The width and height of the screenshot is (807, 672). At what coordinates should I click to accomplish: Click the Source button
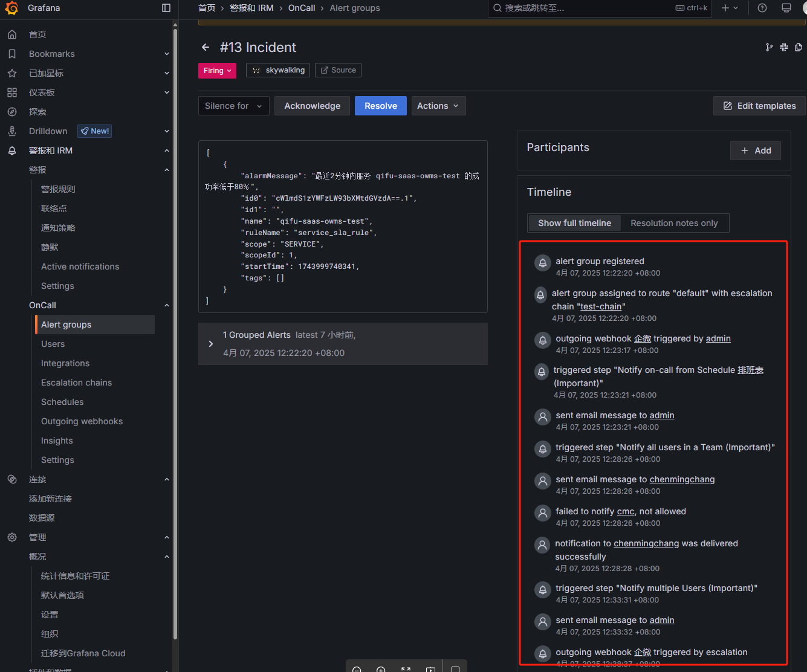click(x=337, y=70)
